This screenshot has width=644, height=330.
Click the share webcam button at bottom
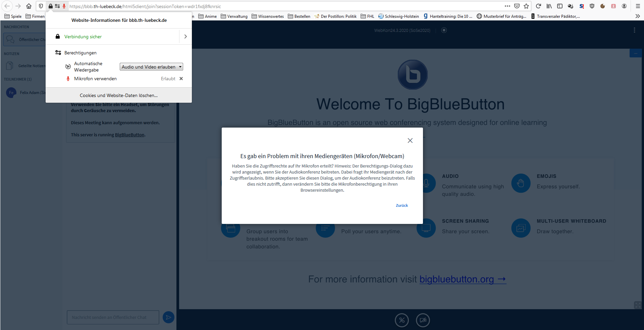[x=423, y=320]
